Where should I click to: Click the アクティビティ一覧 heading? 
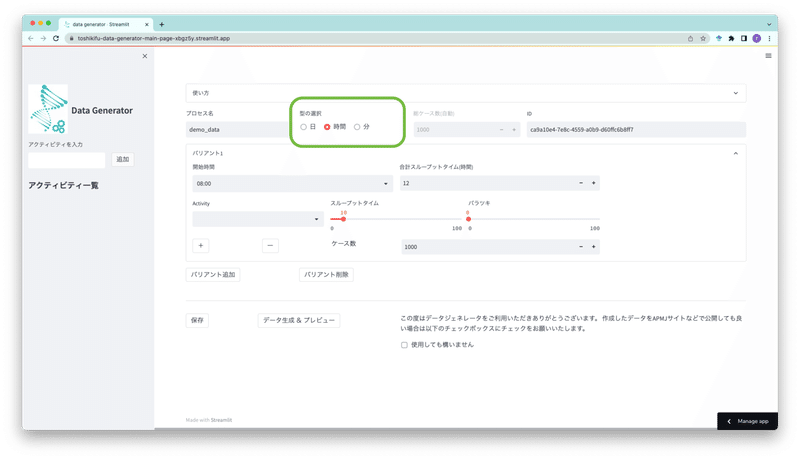63,186
